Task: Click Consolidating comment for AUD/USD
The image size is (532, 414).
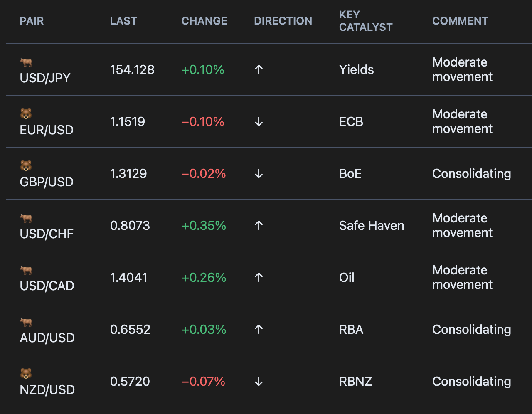Action: point(472,329)
